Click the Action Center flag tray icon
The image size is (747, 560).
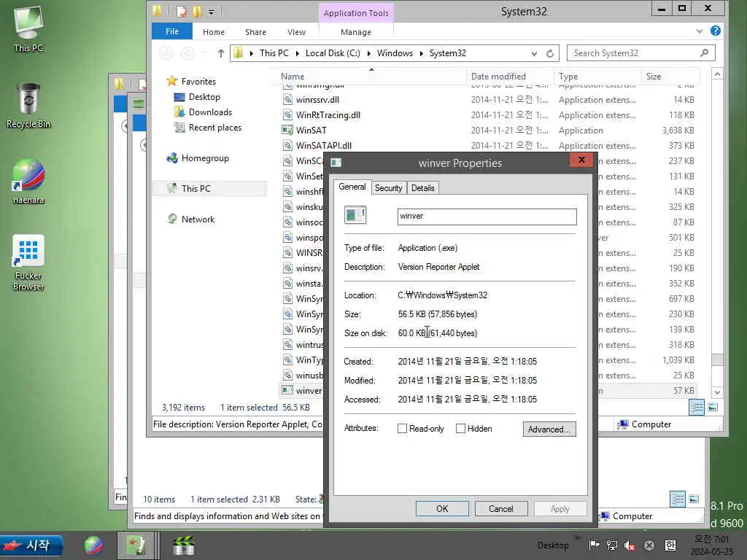click(x=594, y=545)
